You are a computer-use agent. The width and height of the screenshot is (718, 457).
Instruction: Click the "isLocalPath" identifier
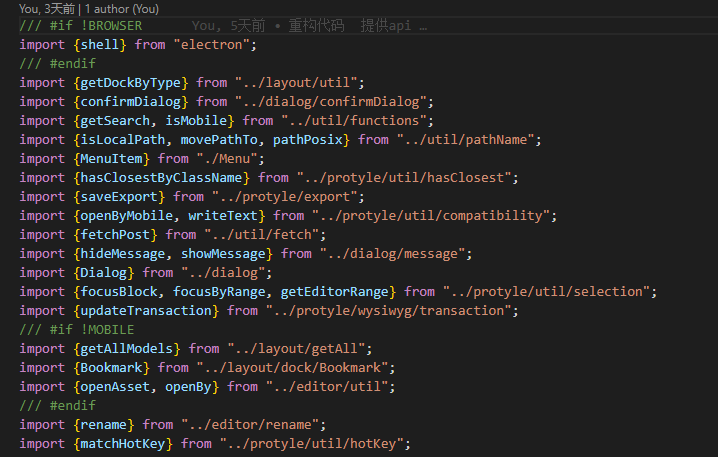[123, 140]
